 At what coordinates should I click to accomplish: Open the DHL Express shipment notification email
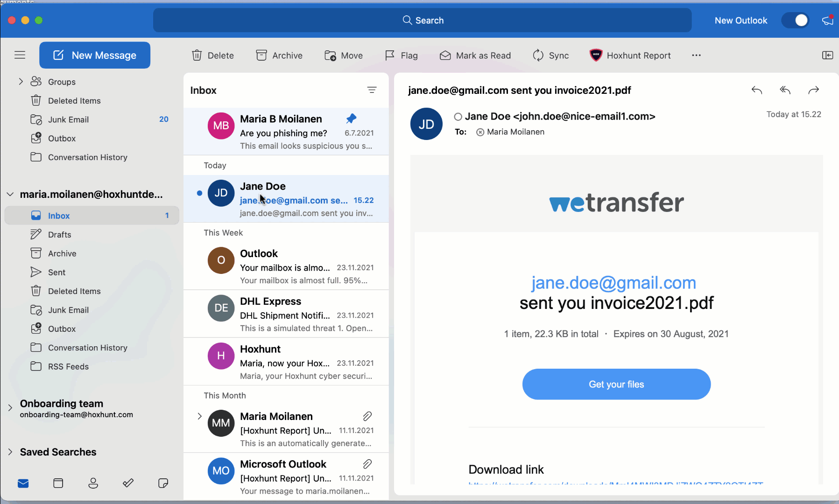tap(286, 314)
